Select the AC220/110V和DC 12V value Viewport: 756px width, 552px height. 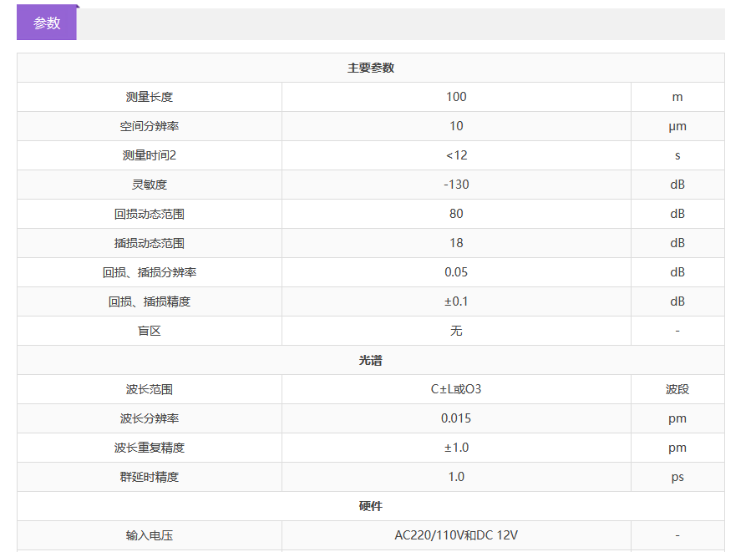456,535
